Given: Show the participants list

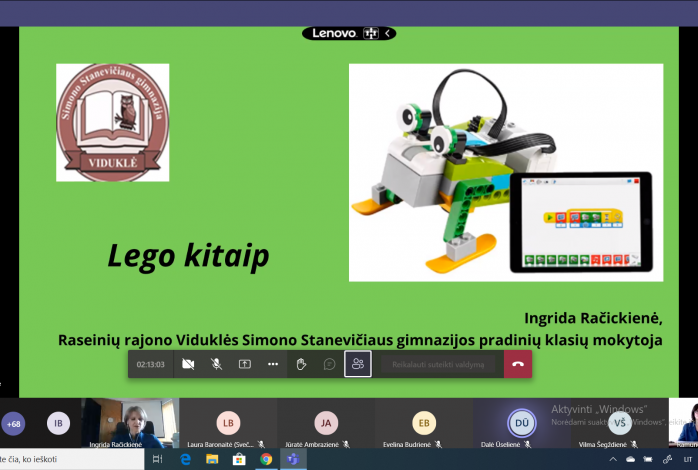Looking at the screenshot, I should coord(358,364).
